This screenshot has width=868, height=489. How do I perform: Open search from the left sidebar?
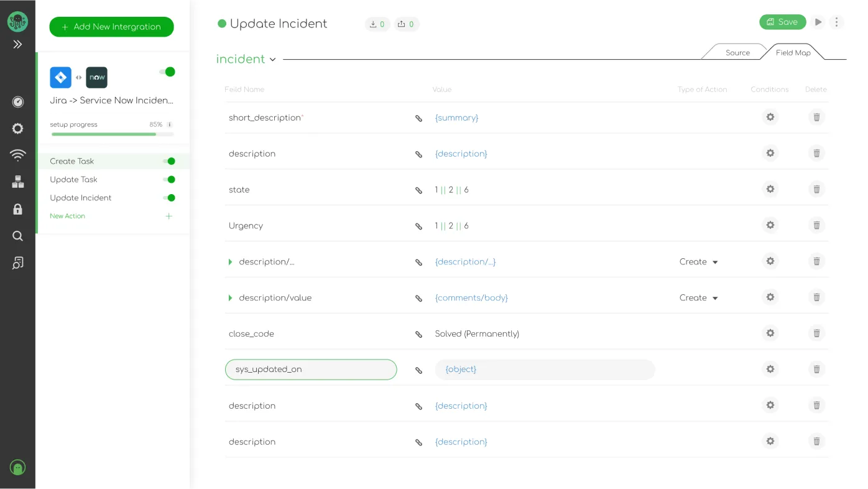click(17, 236)
